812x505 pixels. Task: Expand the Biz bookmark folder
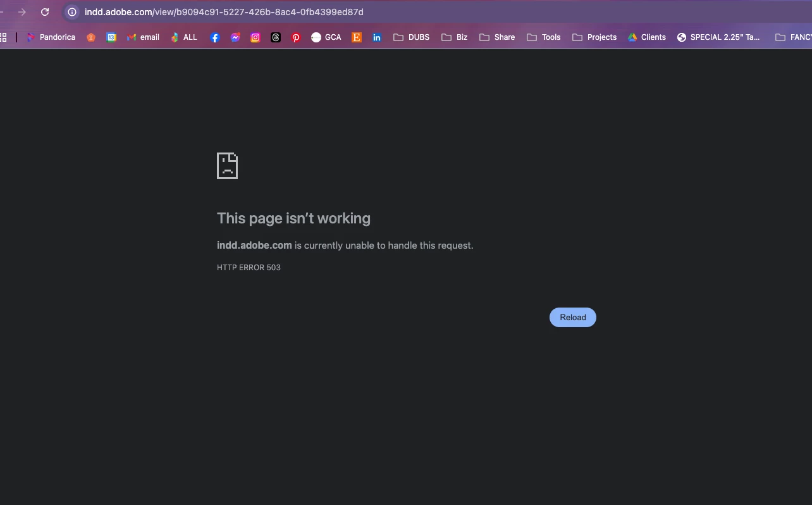point(455,37)
